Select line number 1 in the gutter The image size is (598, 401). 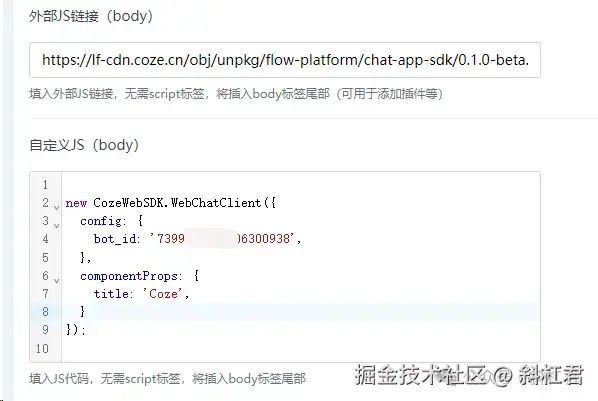click(45, 185)
